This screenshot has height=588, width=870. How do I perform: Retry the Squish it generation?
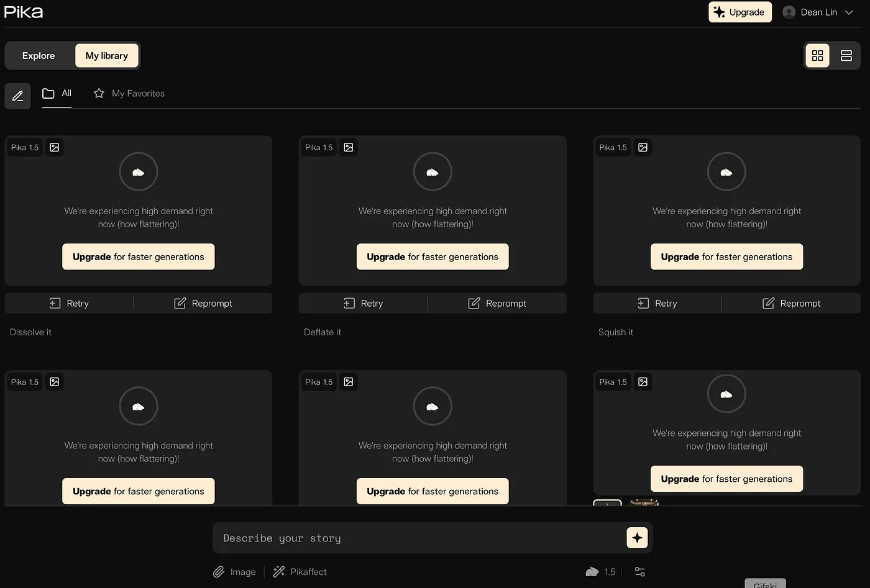point(657,304)
